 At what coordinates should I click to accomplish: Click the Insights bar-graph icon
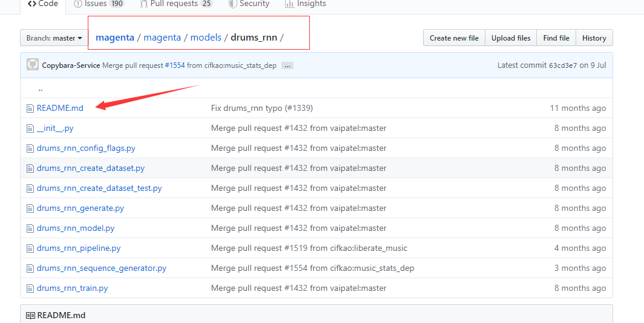[289, 4]
